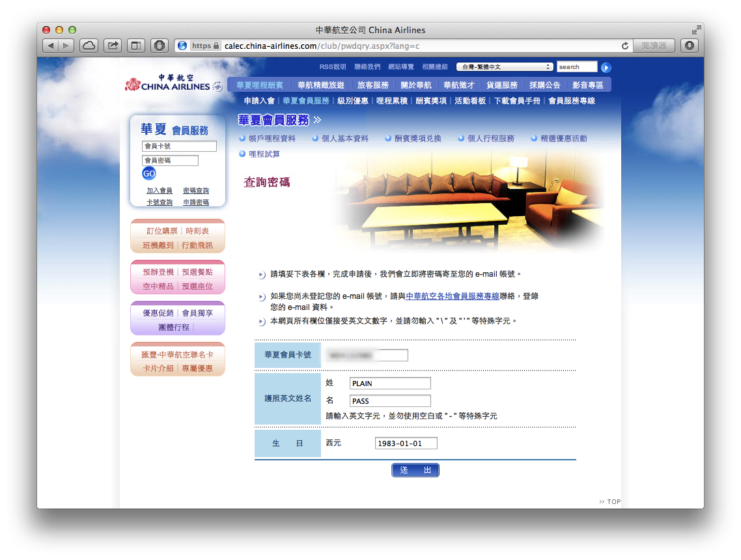Open the 下載會員手冊 submenu item
741x560 pixels.
517,101
